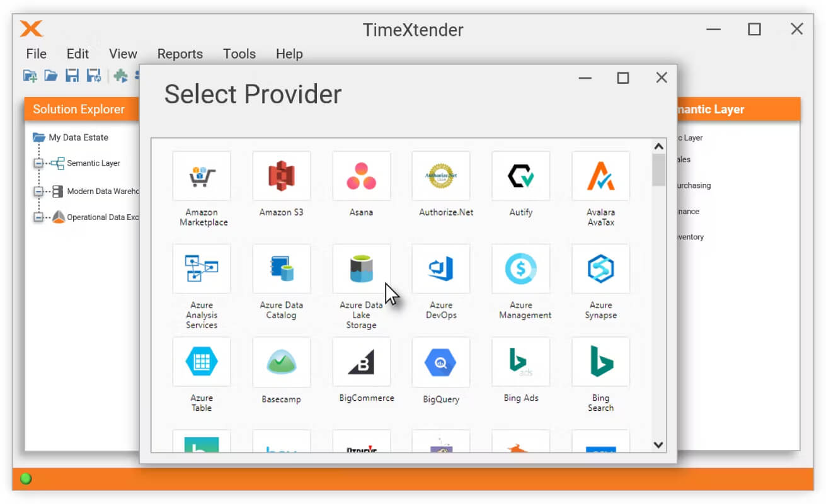Open the Edit menu

[x=78, y=54]
